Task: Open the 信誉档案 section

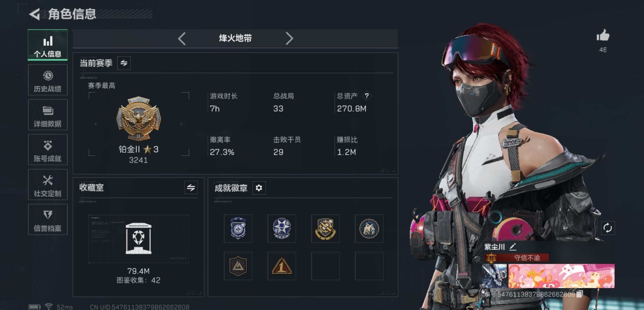Action: [x=48, y=220]
